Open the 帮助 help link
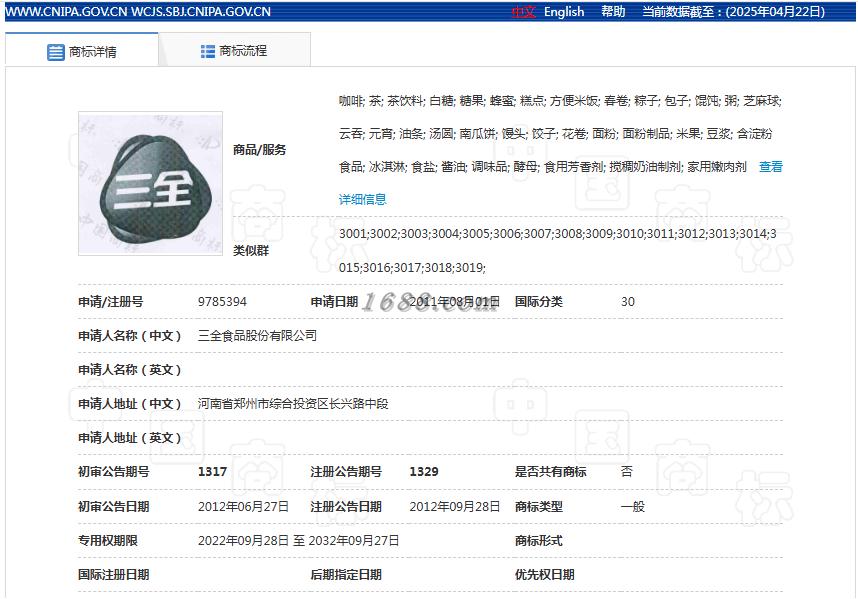The width and height of the screenshot is (858, 599). pyautogui.click(x=612, y=11)
